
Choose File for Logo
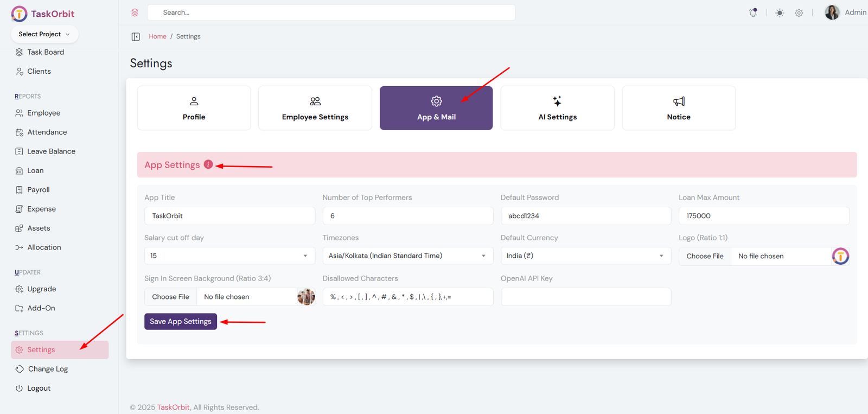(705, 256)
